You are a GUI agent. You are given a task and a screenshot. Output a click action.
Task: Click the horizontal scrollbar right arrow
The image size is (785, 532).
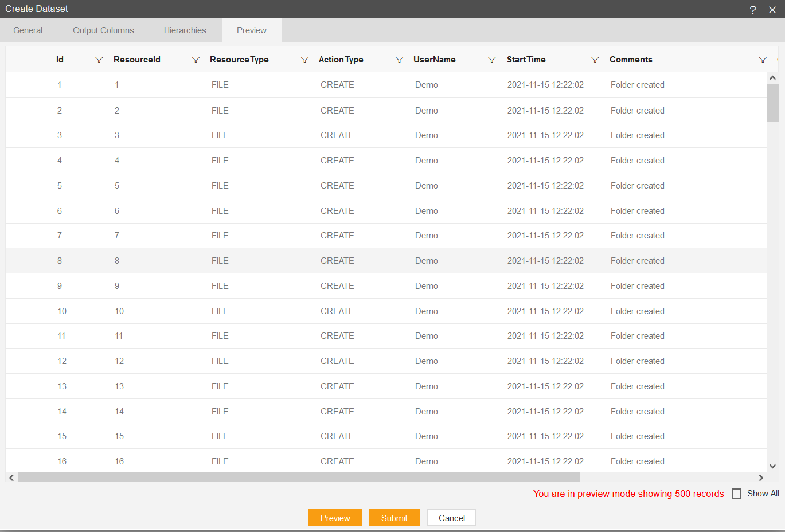pos(761,478)
